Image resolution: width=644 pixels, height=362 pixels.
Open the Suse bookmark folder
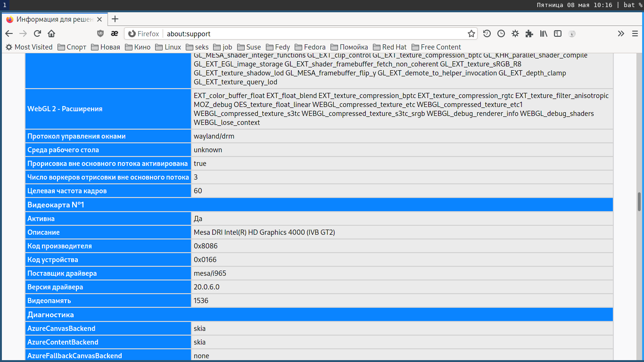tap(249, 47)
